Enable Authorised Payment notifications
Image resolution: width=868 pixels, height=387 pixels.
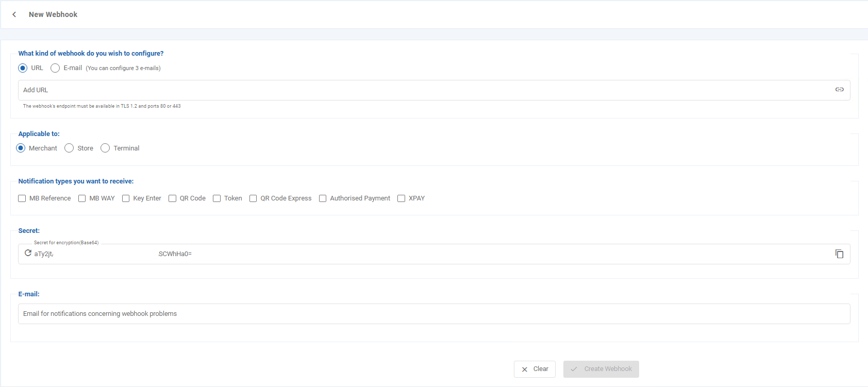click(323, 198)
